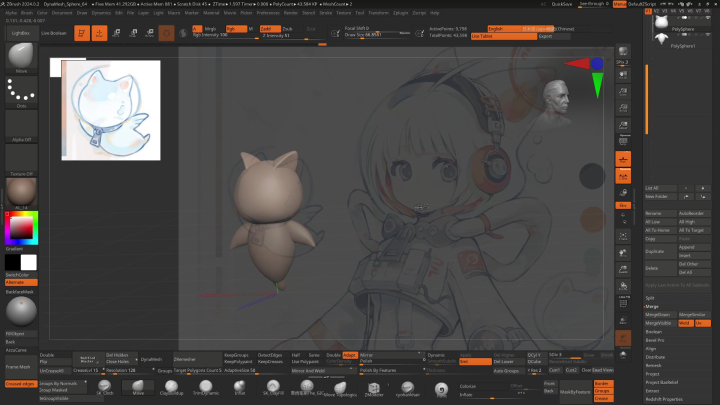
Task: Click the head camera view thumbnail
Action: (557, 95)
